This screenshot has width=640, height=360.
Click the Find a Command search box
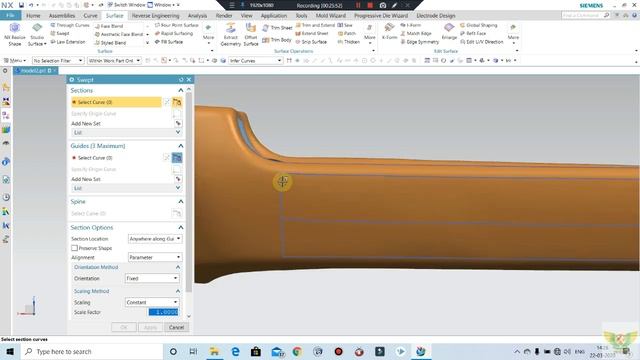tap(586, 15)
